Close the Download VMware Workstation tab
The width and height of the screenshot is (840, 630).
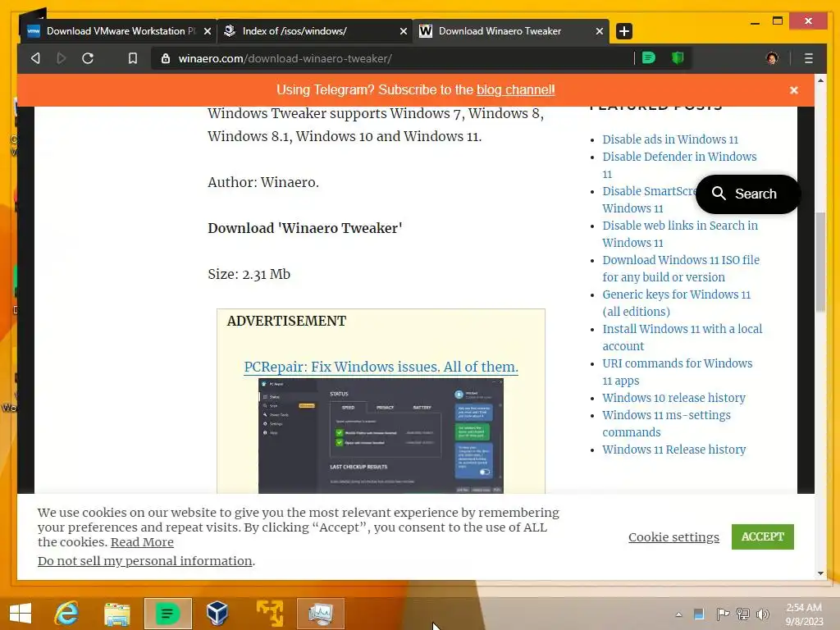(208, 31)
